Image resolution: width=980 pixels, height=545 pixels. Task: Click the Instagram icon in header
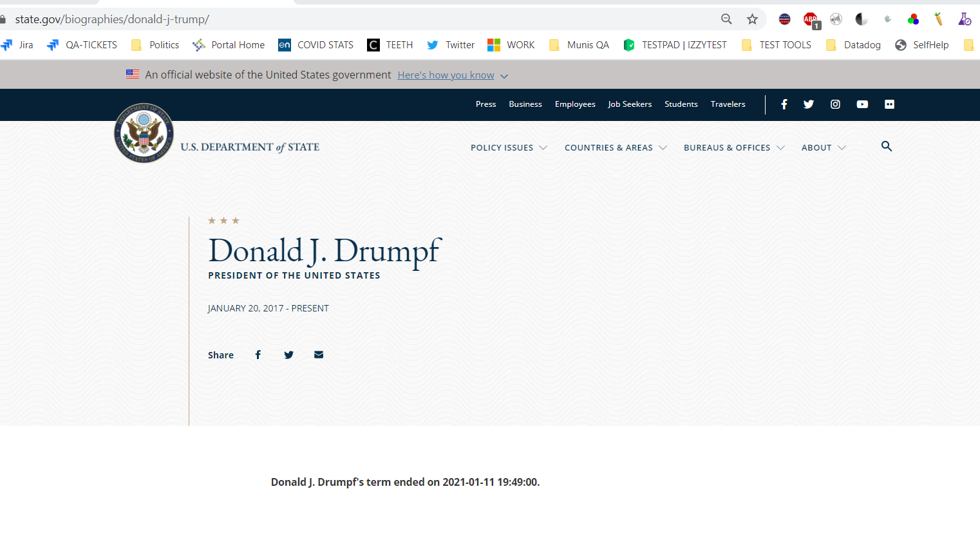pyautogui.click(x=835, y=104)
